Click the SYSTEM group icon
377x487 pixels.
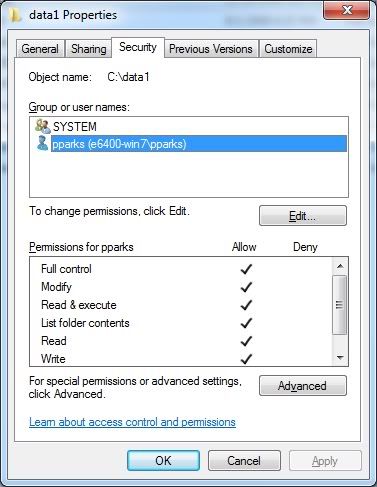click(x=43, y=126)
